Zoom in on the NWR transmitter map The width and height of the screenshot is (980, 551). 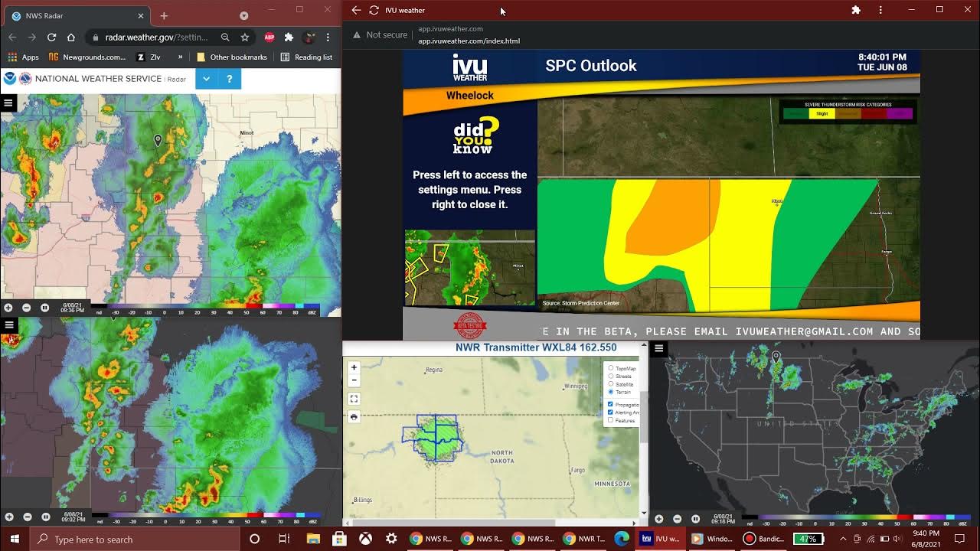coord(354,367)
